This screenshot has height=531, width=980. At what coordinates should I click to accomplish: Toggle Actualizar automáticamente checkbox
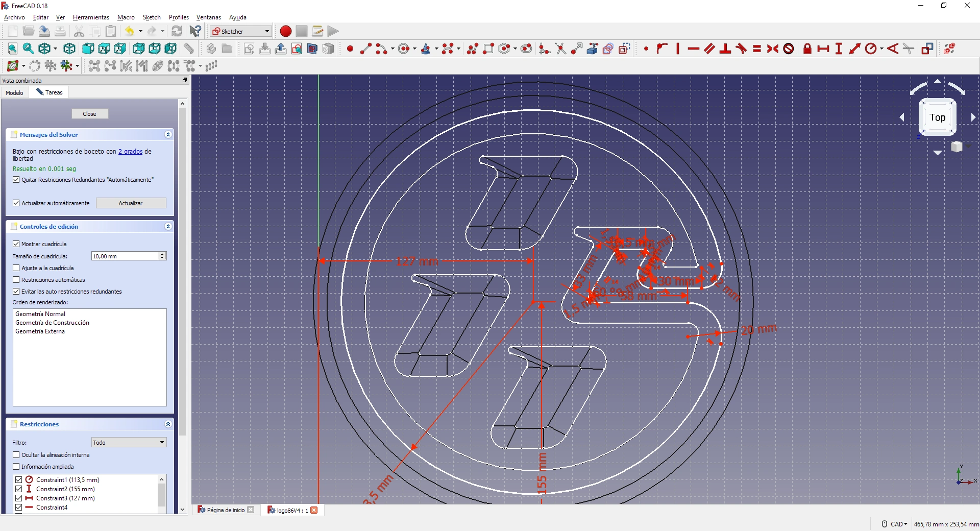[16, 203]
